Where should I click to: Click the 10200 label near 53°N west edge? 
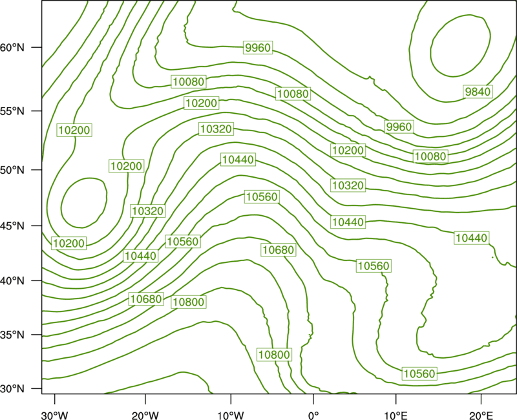tap(74, 130)
